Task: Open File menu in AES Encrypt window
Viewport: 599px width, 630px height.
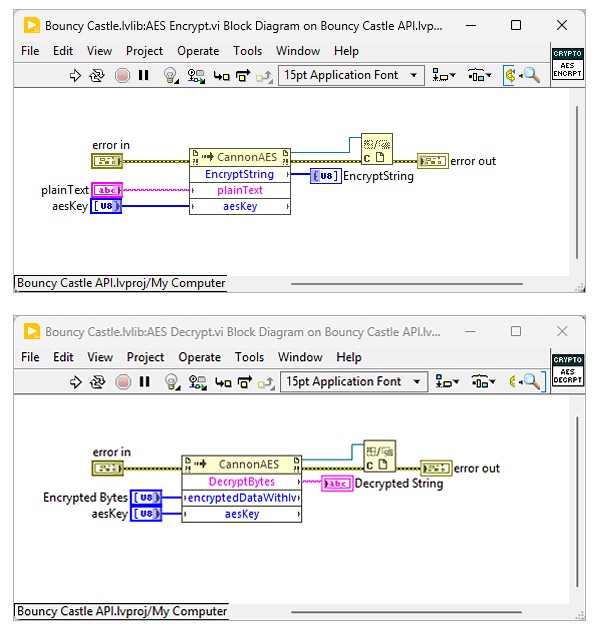Action: (x=30, y=51)
